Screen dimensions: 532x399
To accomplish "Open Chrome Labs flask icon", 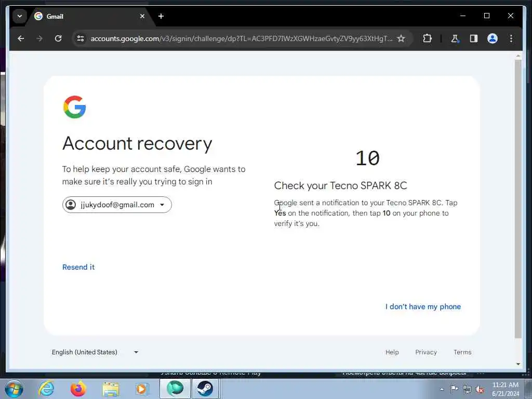I will (455, 38).
